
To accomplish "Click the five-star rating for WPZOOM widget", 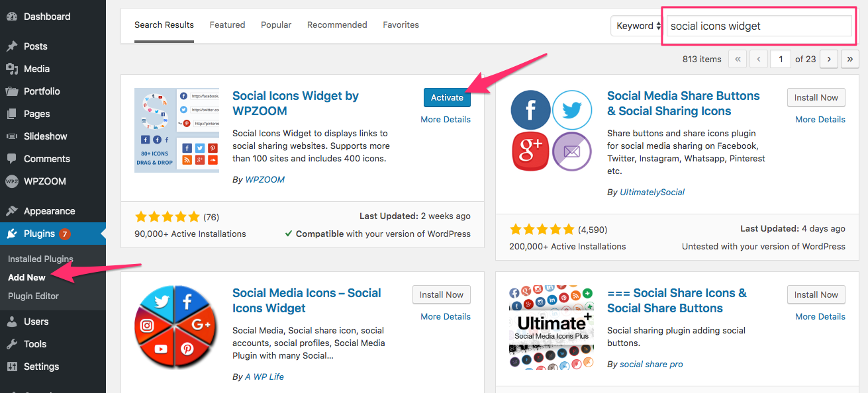I will (167, 216).
